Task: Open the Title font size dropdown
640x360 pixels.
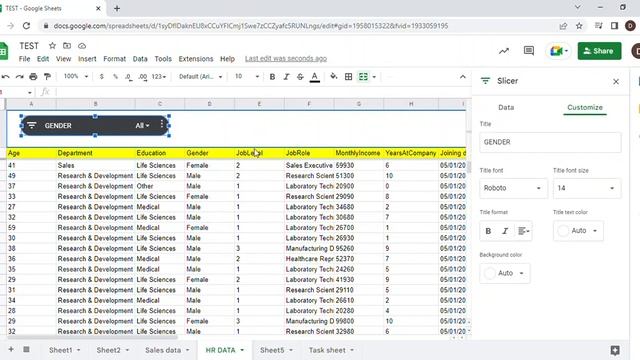Action: (x=587, y=188)
